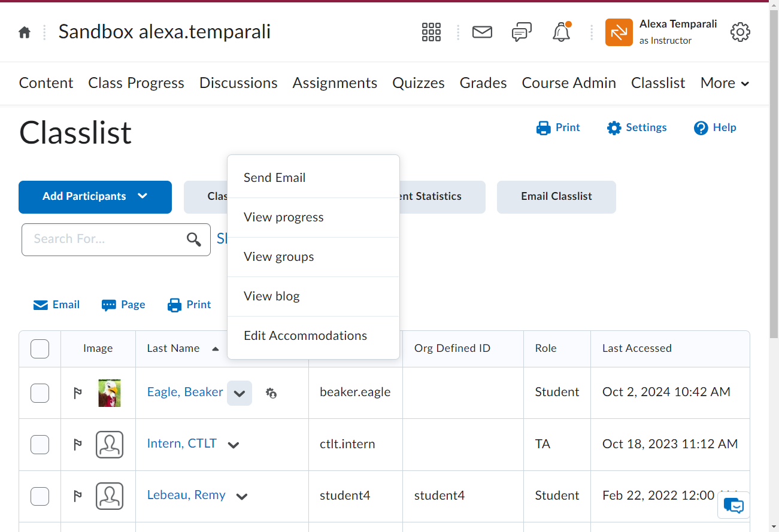
Task: Go to the Quizzes nav item
Action: [419, 83]
